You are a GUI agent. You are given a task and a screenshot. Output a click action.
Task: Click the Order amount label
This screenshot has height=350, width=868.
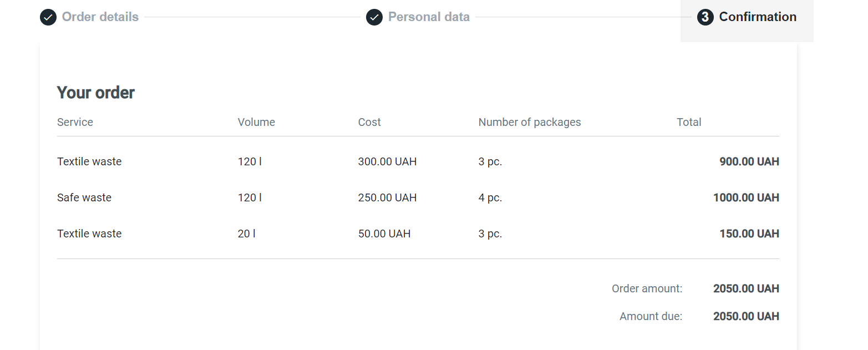pos(647,288)
